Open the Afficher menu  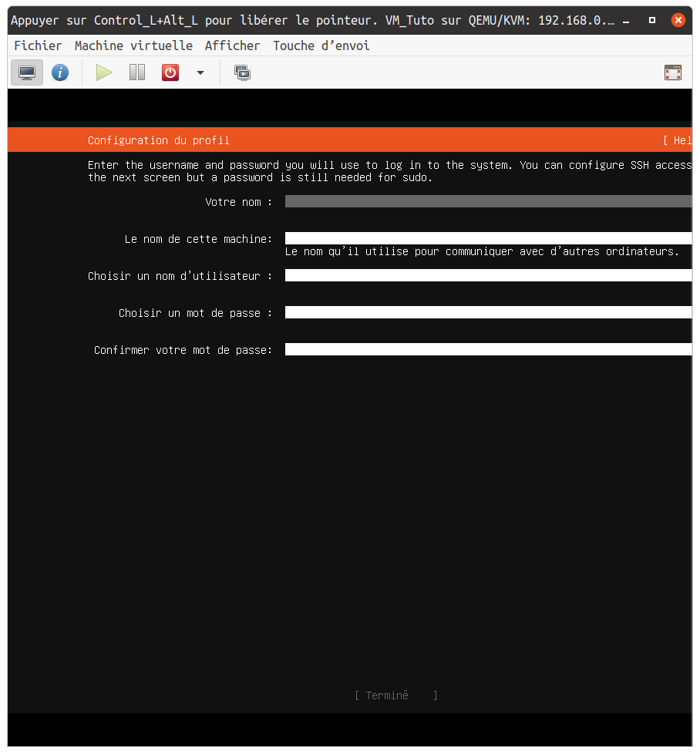(232, 45)
